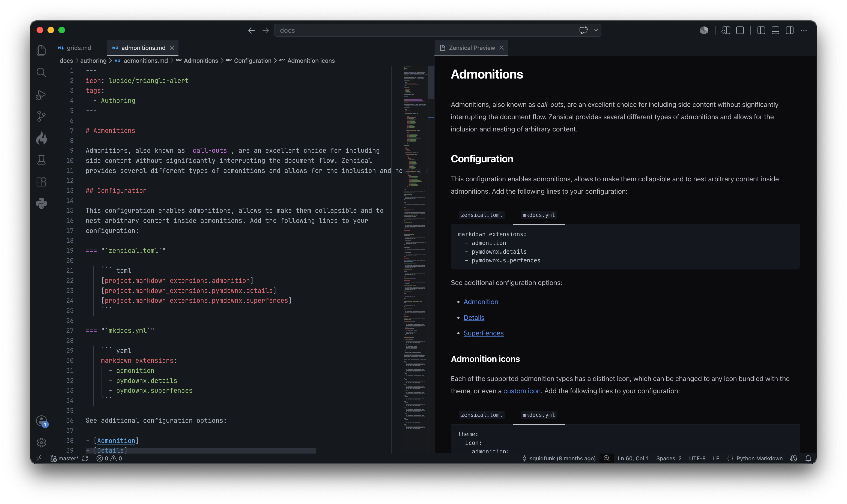The image size is (847, 504).
Task: Change file encoding via UTF-8
Action: (x=697, y=458)
